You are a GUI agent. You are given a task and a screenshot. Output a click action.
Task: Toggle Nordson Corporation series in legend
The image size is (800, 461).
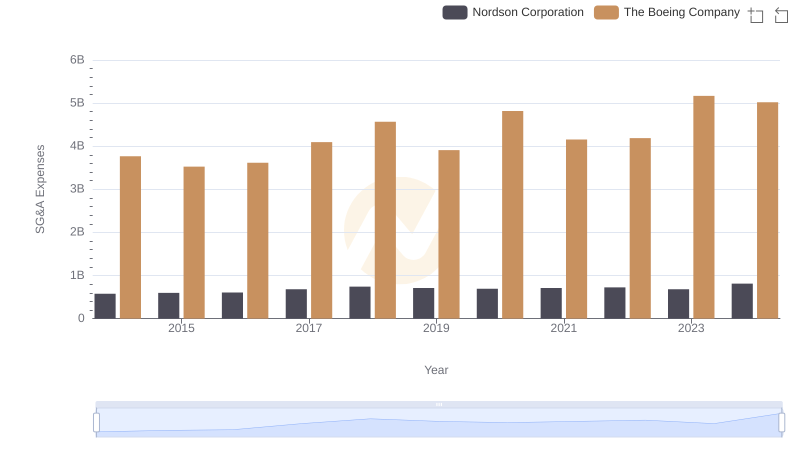[513, 12]
